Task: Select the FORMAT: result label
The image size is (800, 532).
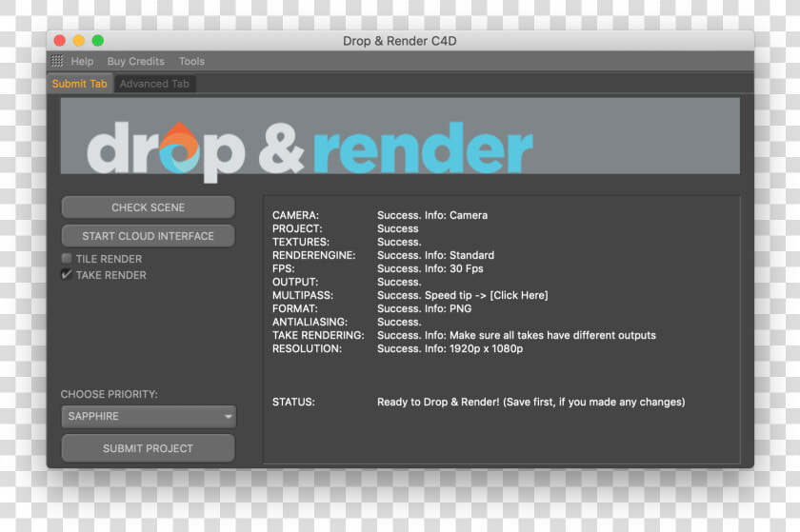Action: coord(295,308)
